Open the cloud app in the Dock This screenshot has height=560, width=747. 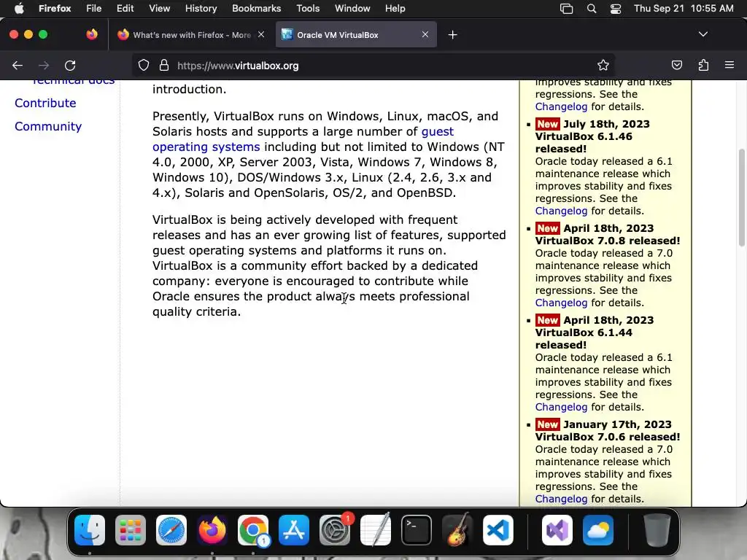point(598,530)
